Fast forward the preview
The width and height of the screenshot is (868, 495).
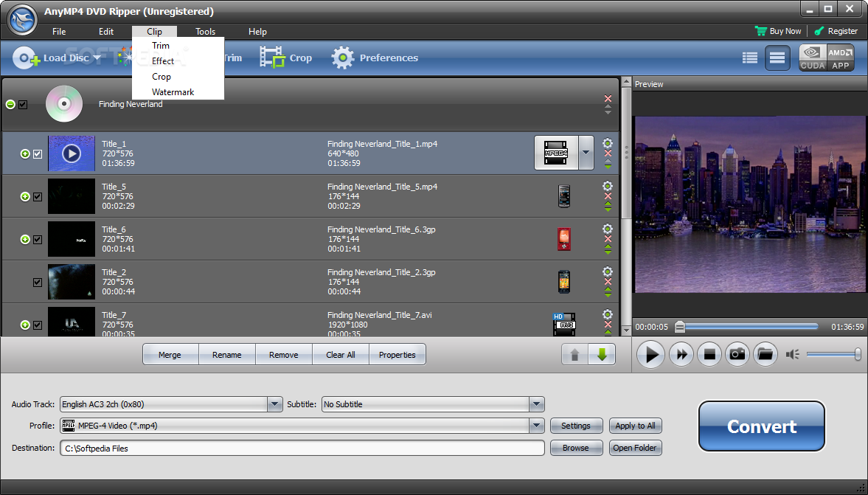click(681, 354)
